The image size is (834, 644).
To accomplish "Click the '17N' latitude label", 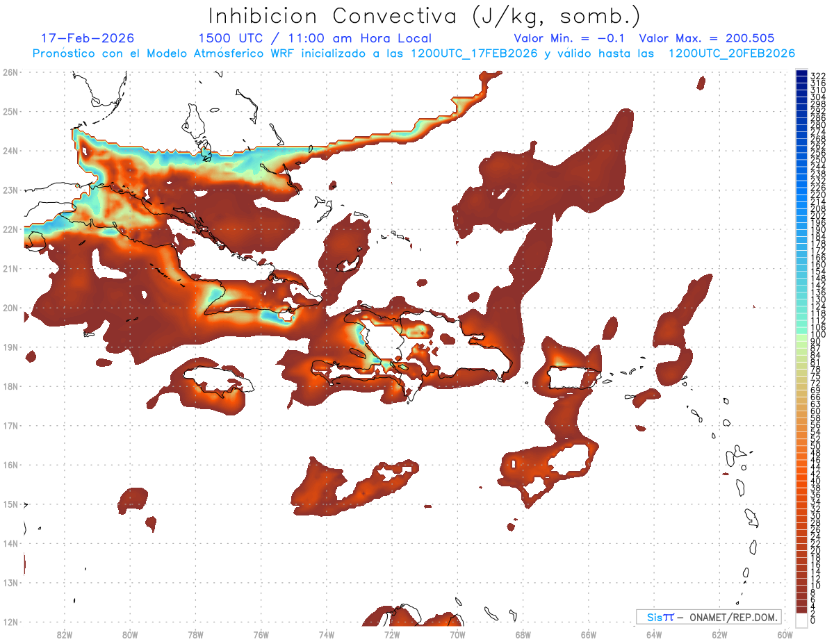I will point(10,425).
